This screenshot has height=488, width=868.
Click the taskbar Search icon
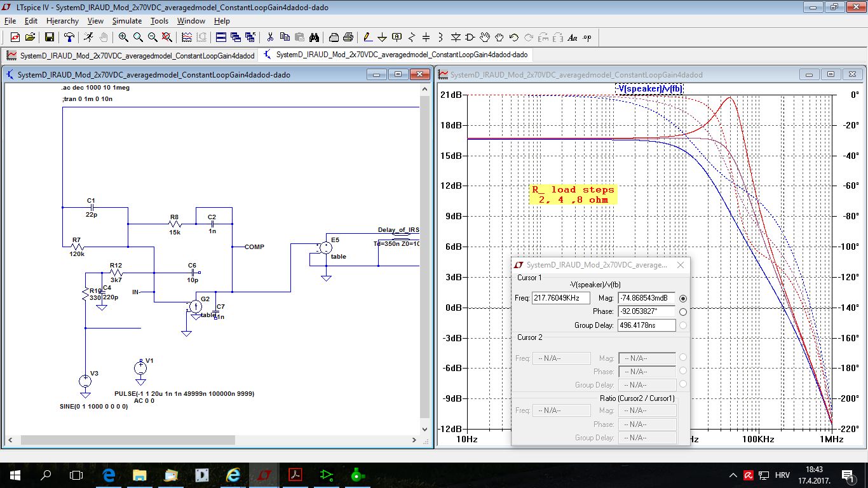click(46, 475)
